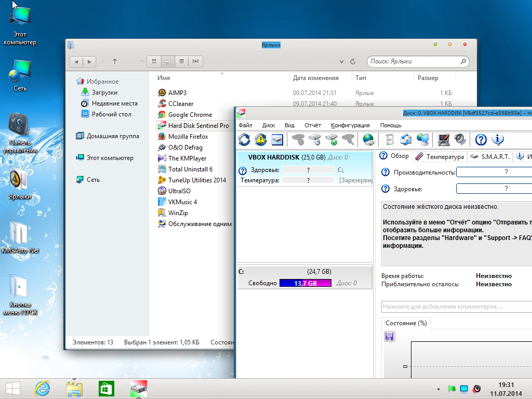Select the UltraISO shortcut

(175, 191)
